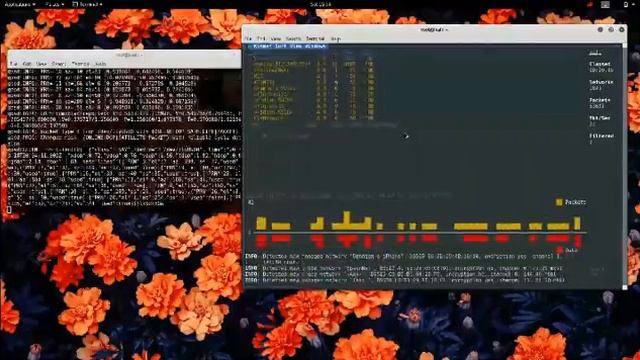Close the Kismet terminal window
This screenshot has width=640, height=360.
pos(622,30)
